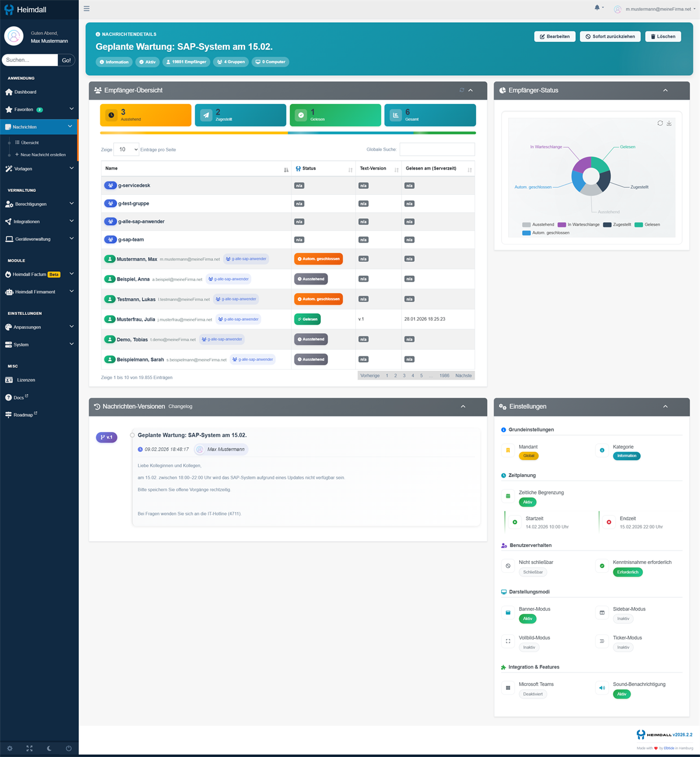The image size is (700, 757).
Task: Click the Gelesen check icon card
Action: click(x=301, y=115)
